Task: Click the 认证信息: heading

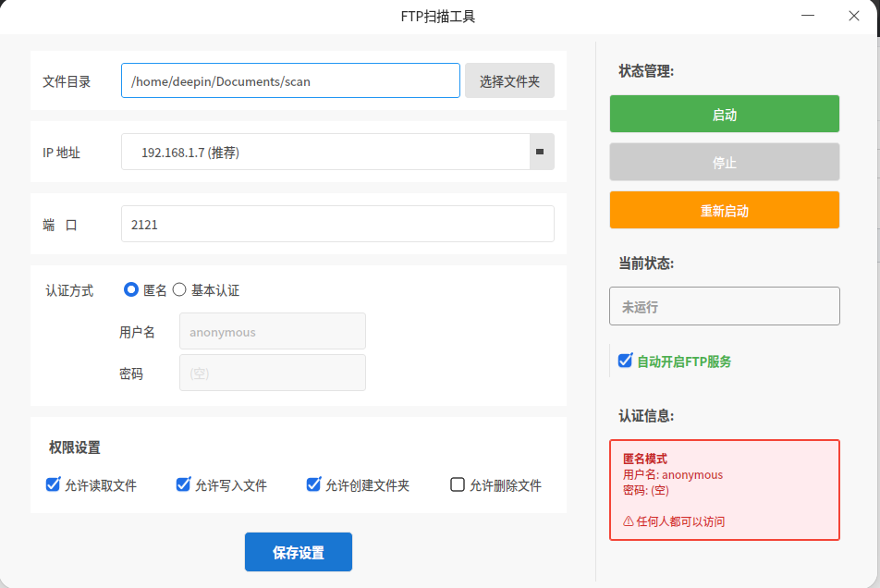Action: point(646,416)
